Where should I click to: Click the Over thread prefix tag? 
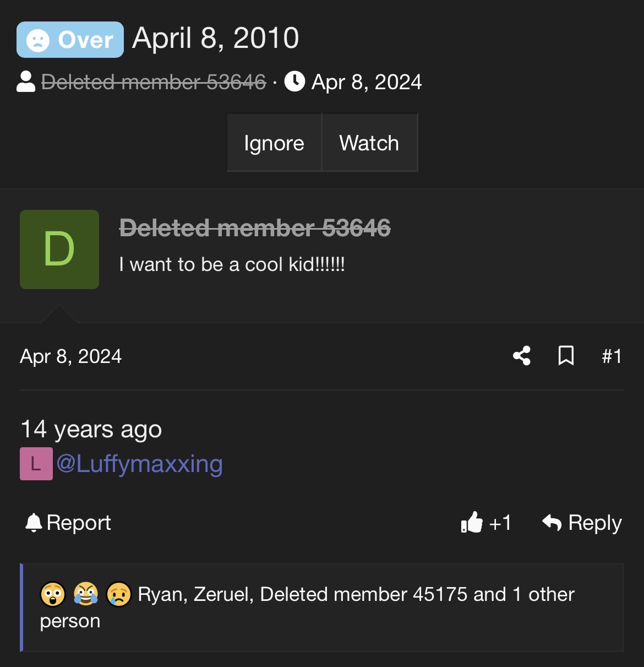[70, 40]
